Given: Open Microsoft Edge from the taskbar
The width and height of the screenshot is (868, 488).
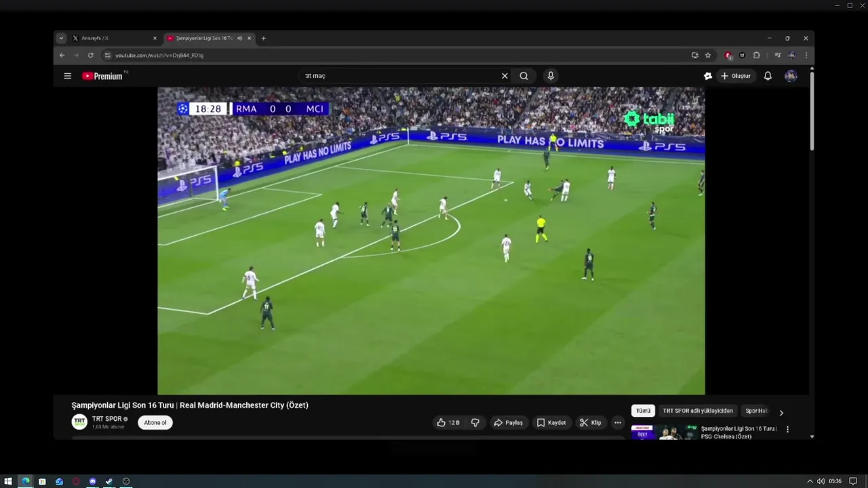Looking at the screenshot, I should [x=26, y=481].
